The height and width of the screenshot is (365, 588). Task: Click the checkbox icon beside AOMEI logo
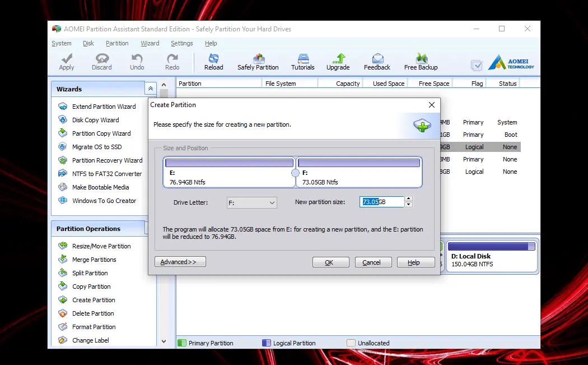click(477, 66)
